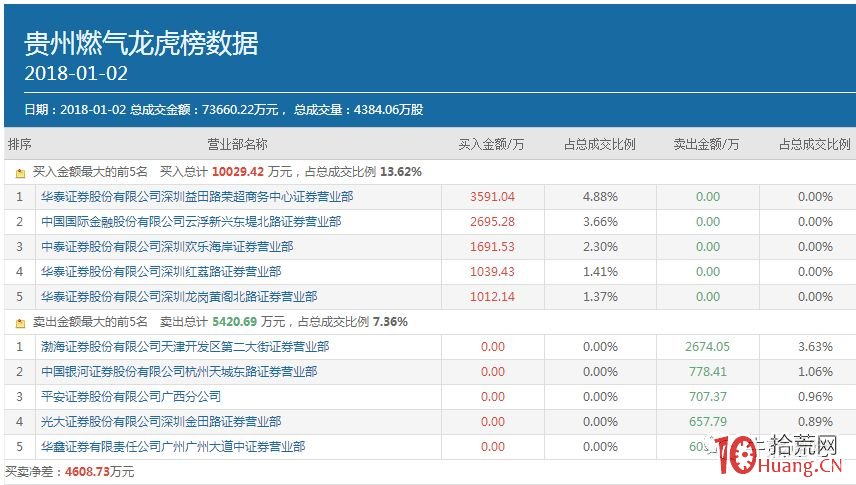
Task: Select the sell amount 778.41
Action: [708, 372]
